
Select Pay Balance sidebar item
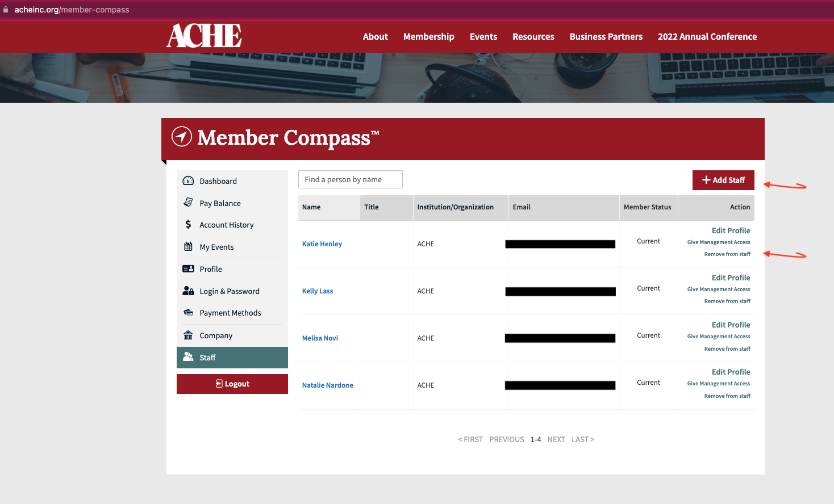[x=232, y=203]
